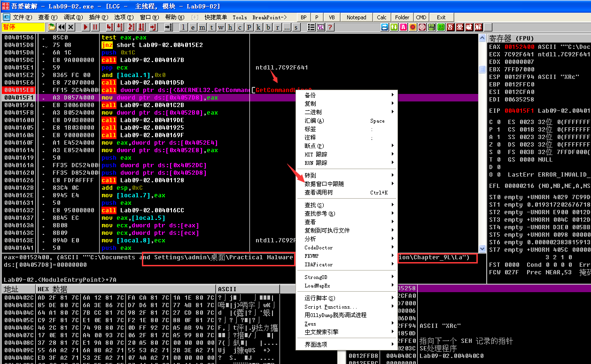Open the Log window 'l' button
This screenshot has width=591, height=364.
tap(184, 27)
